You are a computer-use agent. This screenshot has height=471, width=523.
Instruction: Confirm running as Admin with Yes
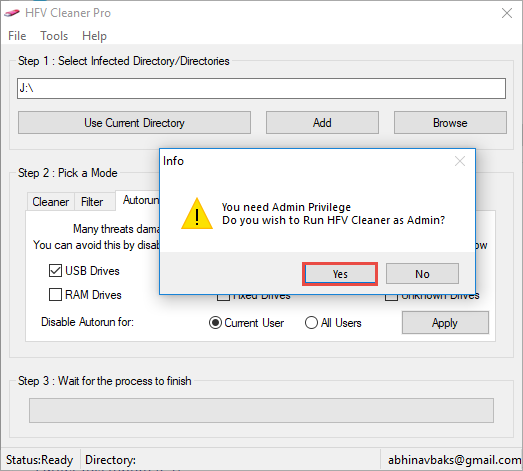(x=340, y=274)
